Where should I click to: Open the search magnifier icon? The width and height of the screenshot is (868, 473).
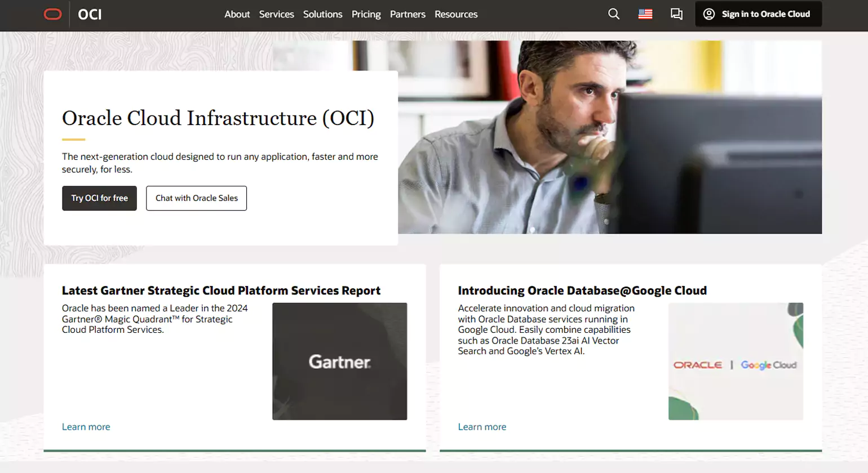click(x=614, y=14)
